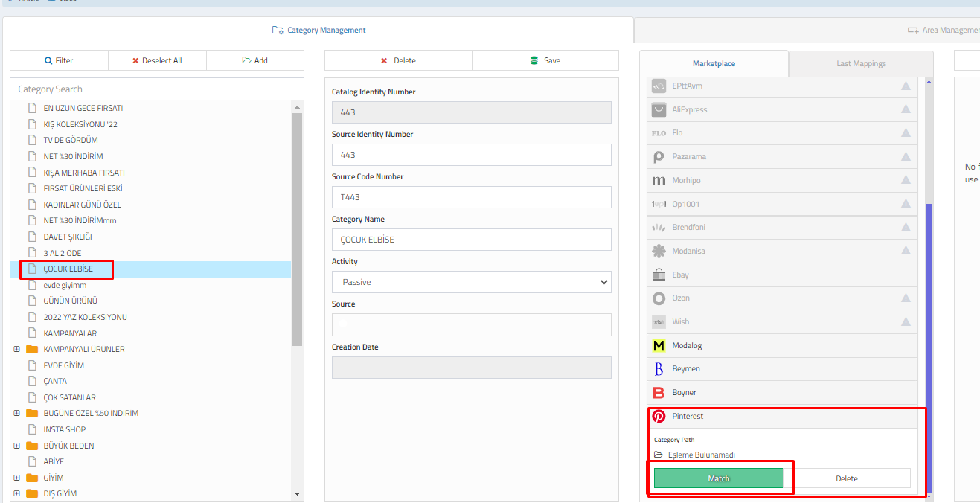Viewport: 980px width, 503px height.
Task: Click the Modalog marketplace icon
Action: [x=659, y=346]
